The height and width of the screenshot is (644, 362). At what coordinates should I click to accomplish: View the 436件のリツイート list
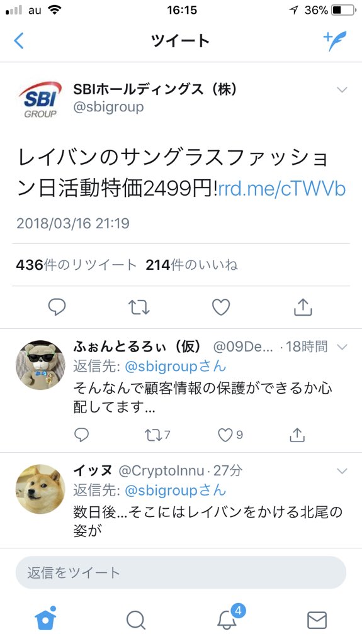76,265
